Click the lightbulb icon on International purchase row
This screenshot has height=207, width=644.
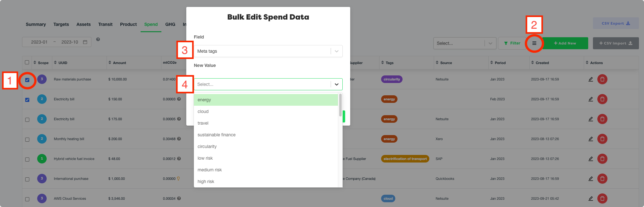(x=178, y=179)
